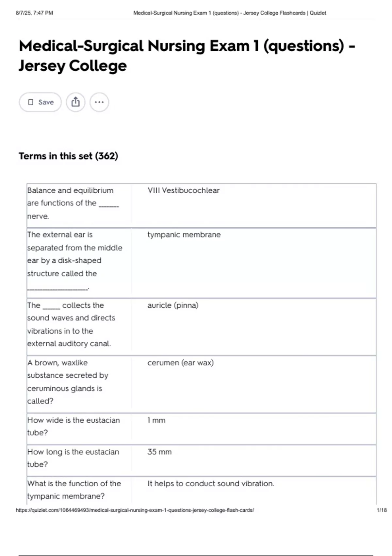
Task: Select the 'A brown, waxlike substance' term
Action: click(68, 382)
